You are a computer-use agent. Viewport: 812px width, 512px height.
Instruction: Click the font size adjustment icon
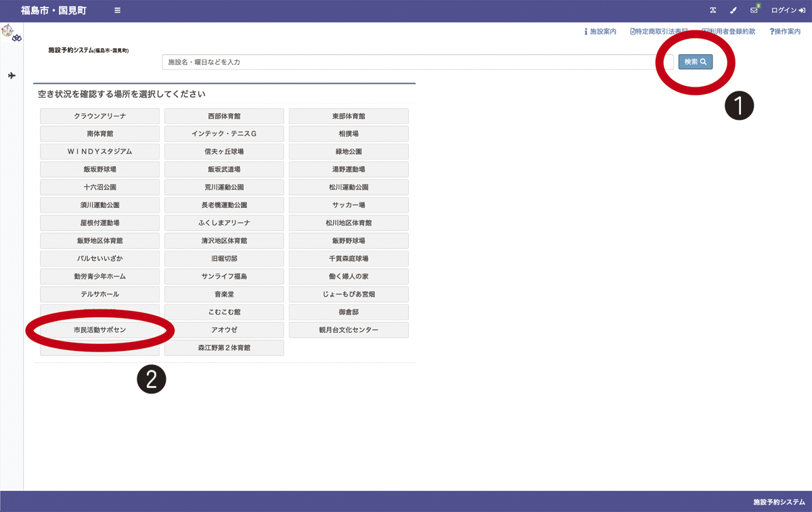pos(713,10)
